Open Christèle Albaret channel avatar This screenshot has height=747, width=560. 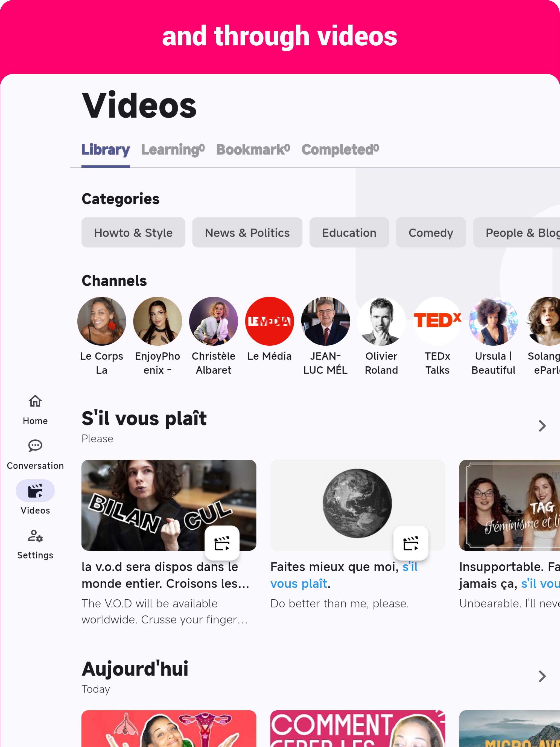[214, 321]
